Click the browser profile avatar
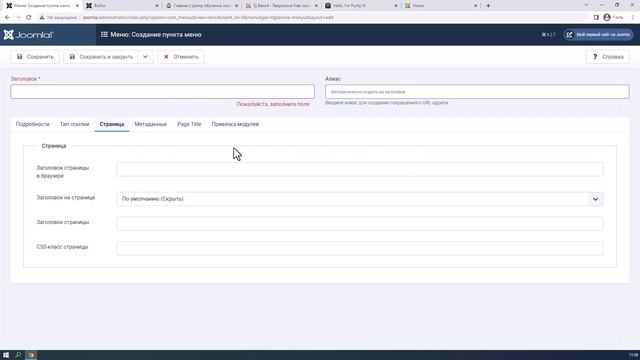Screen dimensions: 640x360 coord(607,18)
